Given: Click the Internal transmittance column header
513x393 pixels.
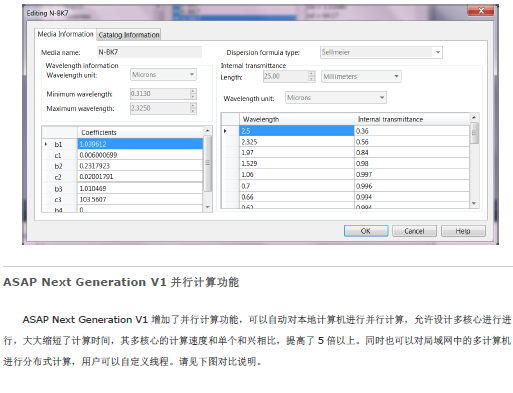Looking at the screenshot, I should (412, 119).
